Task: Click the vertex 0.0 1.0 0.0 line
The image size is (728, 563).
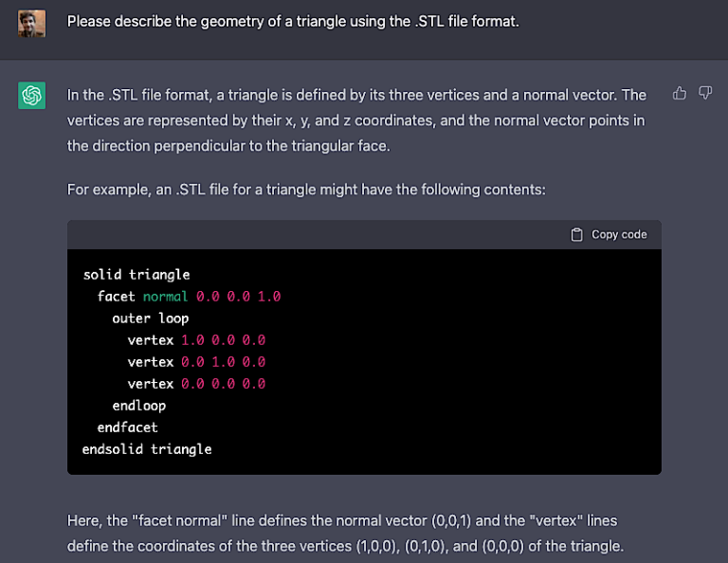Action: 196,362
